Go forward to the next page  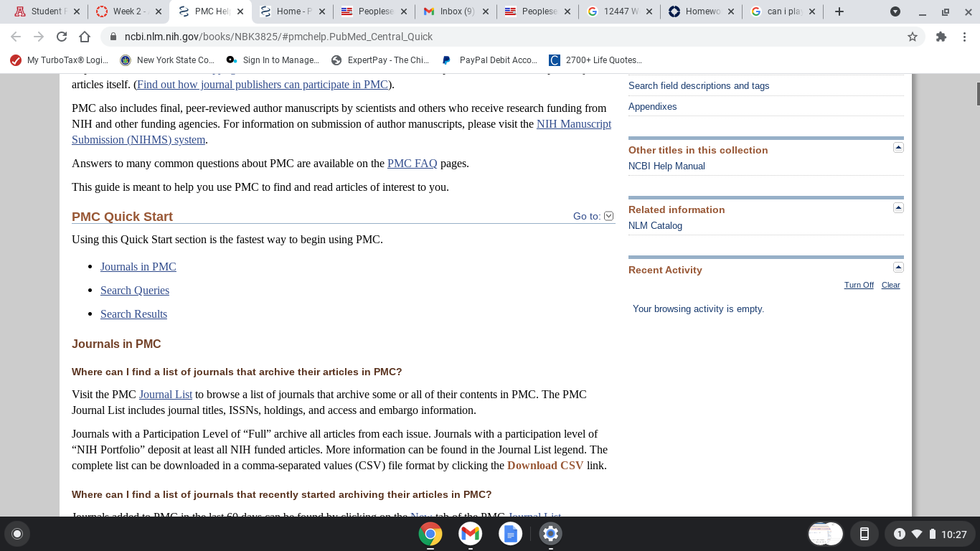39,37
